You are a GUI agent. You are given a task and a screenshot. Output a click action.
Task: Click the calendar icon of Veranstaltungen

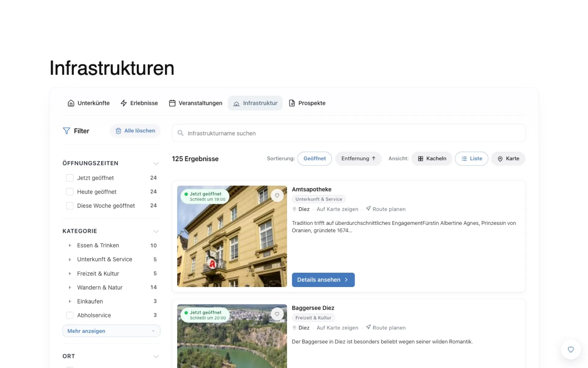[172, 103]
